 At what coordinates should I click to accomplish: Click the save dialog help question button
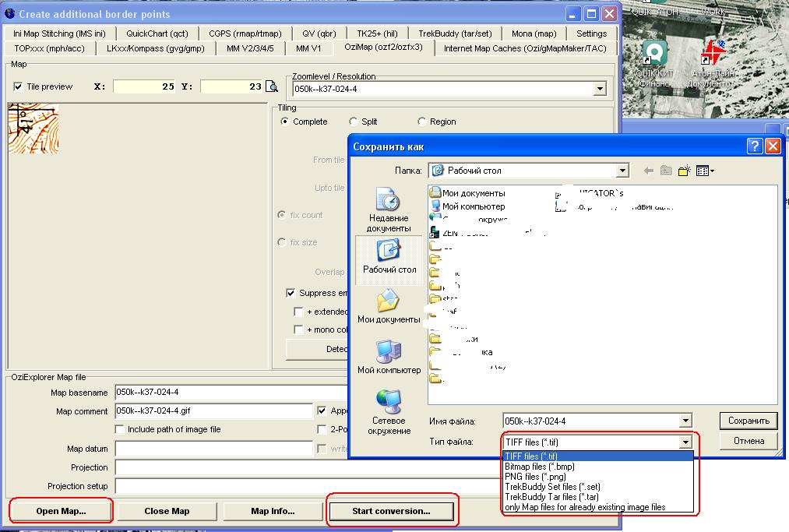pos(754,146)
